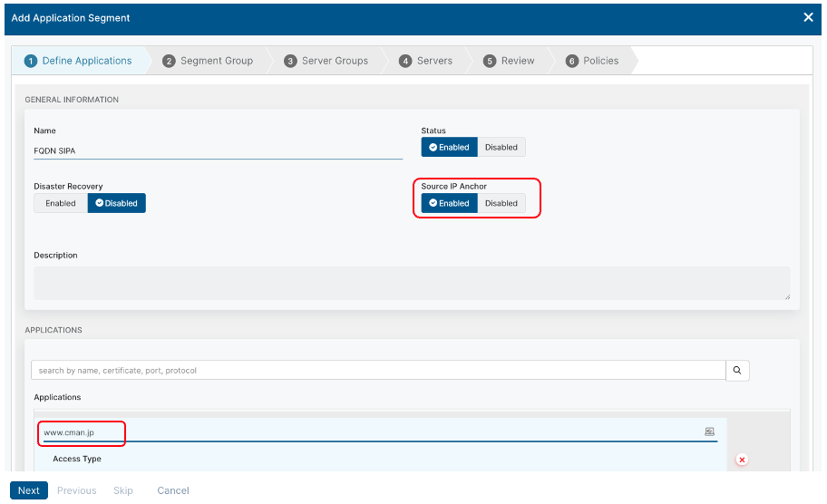Open the Servers step
This screenshot has height=504, width=827.
click(425, 61)
